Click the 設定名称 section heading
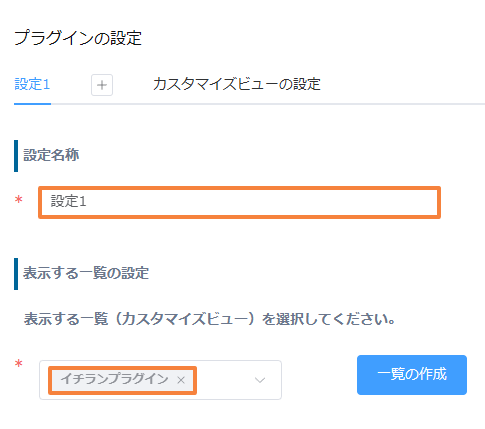 51,155
